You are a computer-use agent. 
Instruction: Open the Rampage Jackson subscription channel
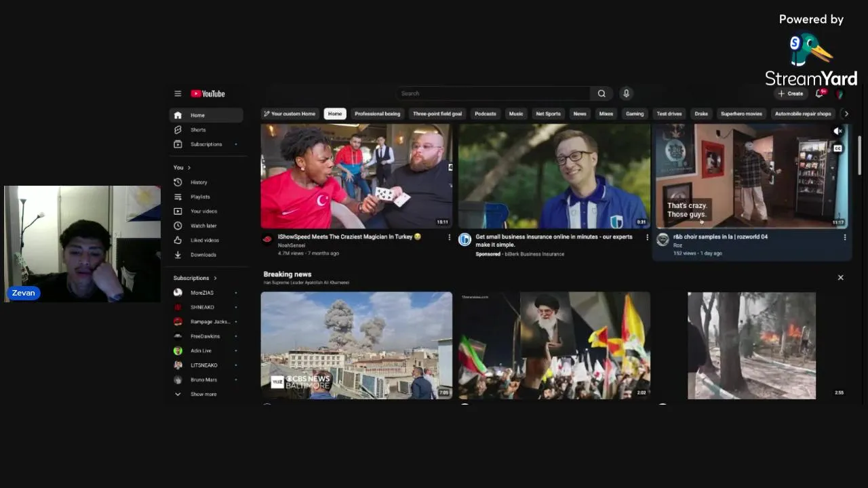pyautogui.click(x=205, y=321)
